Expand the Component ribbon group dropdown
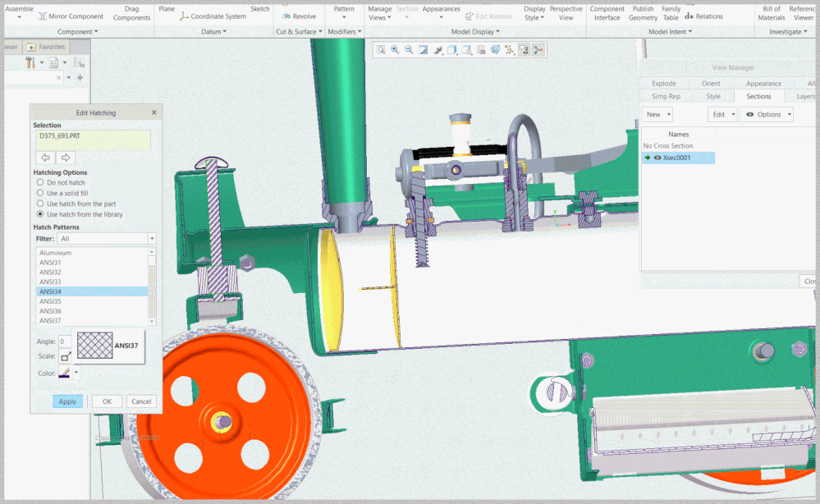 click(x=77, y=32)
